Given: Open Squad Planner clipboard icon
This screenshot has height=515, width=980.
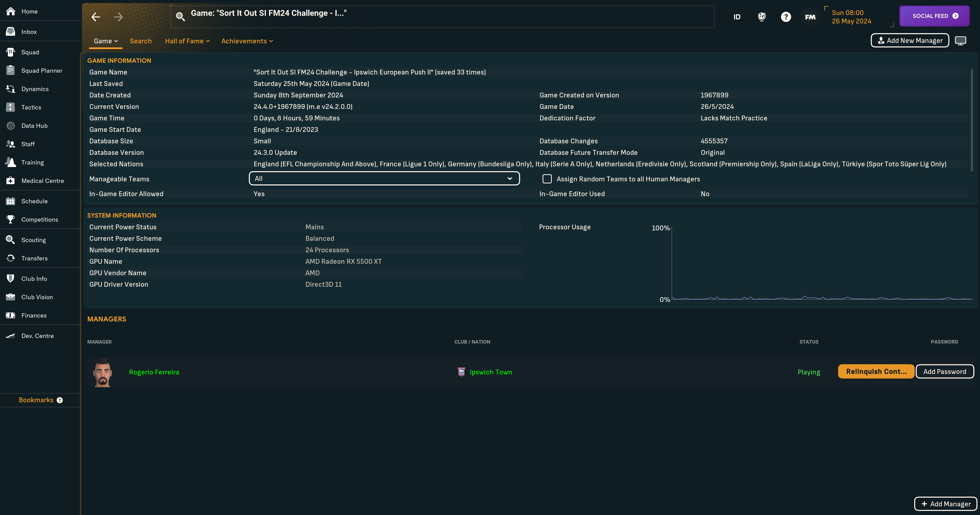Looking at the screenshot, I should [x=11, y=70].
